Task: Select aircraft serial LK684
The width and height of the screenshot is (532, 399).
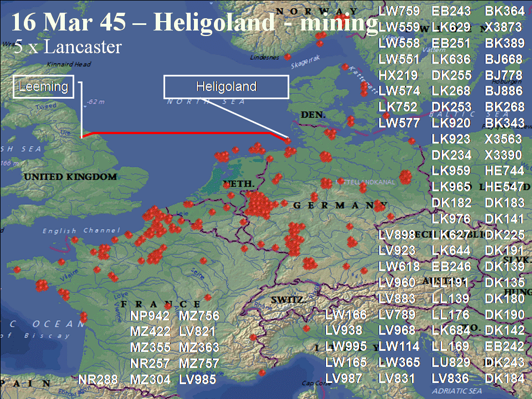Action: point(451,330)
